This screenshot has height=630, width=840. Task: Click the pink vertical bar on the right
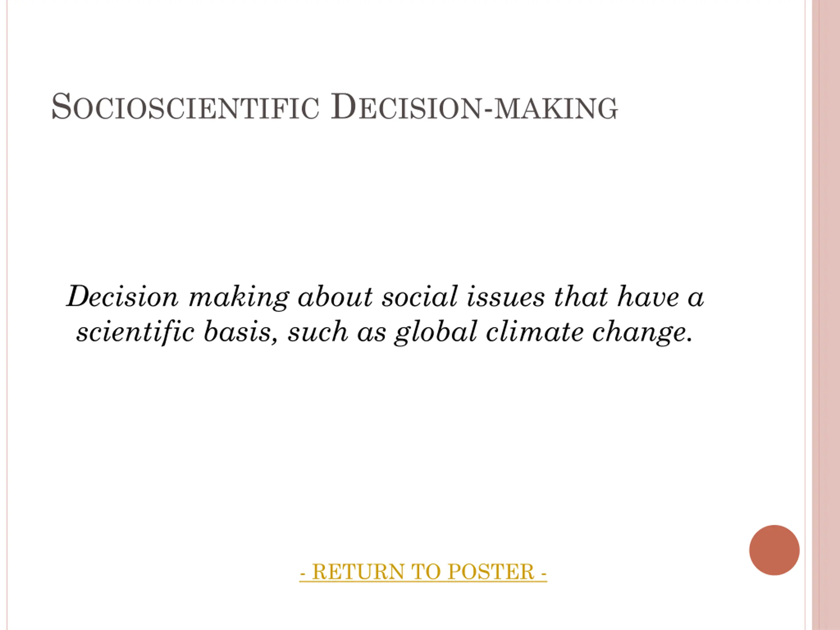826,315
